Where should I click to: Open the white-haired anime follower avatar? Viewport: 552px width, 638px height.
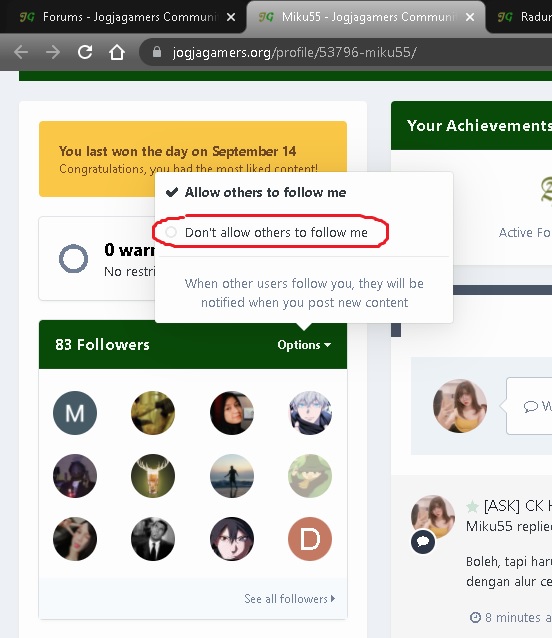tap(310, 413)
